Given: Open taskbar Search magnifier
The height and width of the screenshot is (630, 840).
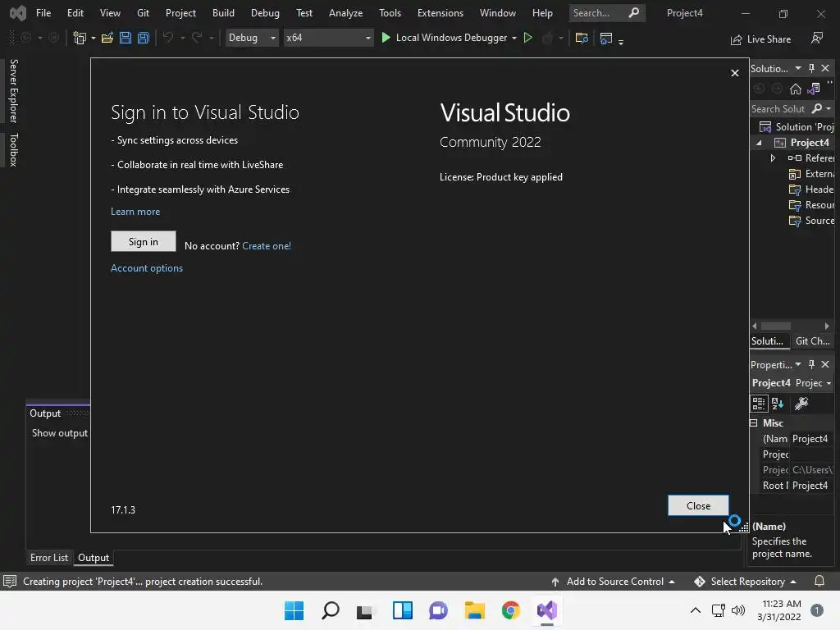Looking at the screenshot, I should 330,610.
